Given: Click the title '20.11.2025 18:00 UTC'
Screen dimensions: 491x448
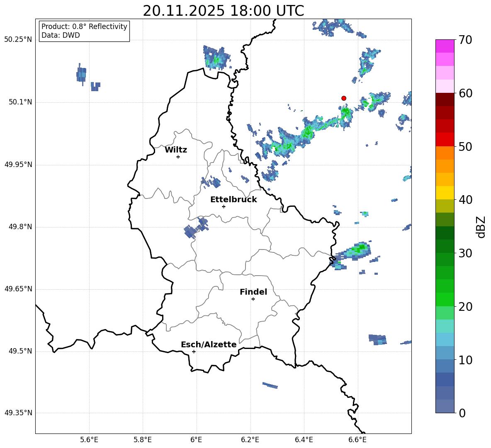Looking at the screenshot, I should [x=223, y=11].
